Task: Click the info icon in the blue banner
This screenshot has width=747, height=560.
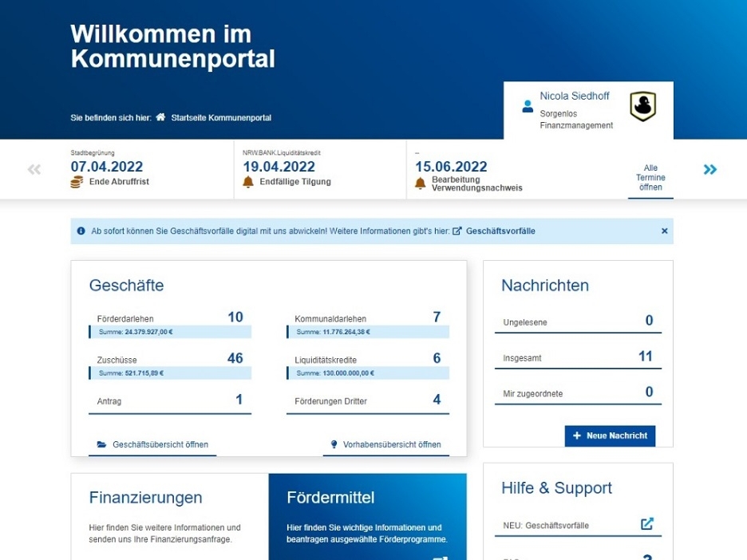Action: pyautogui.click(x=81, y=231)
